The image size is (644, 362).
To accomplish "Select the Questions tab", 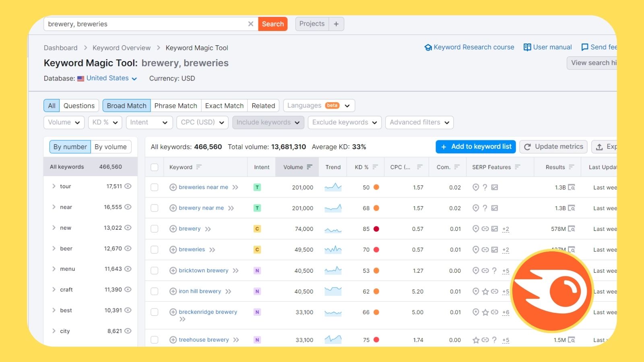I will [x=79, y=106].
